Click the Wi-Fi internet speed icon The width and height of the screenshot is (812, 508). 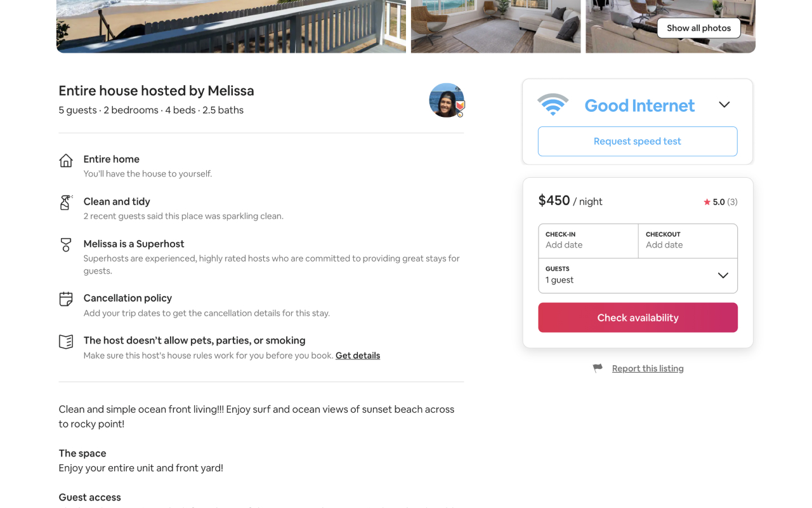click(x=553, y=104)
